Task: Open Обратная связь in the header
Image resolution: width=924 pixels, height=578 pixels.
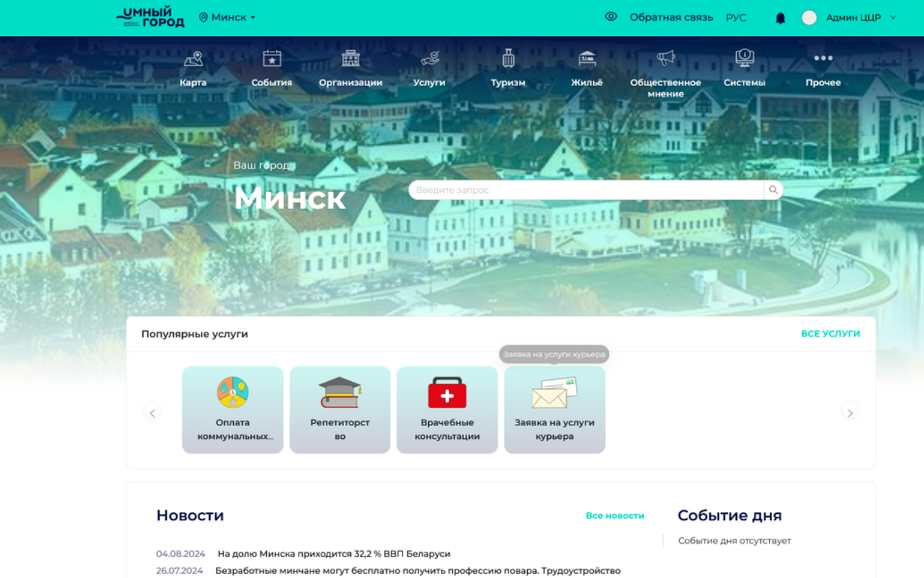Action: [x=671, y=17]
